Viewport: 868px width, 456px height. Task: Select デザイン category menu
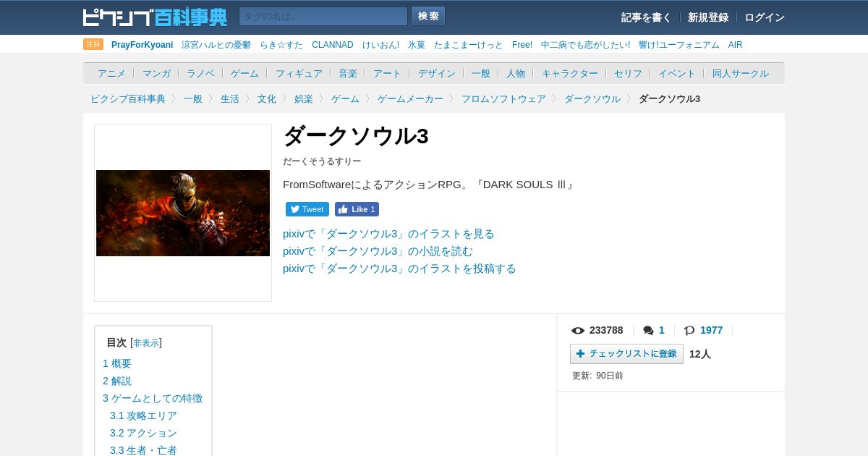(437, 73)
